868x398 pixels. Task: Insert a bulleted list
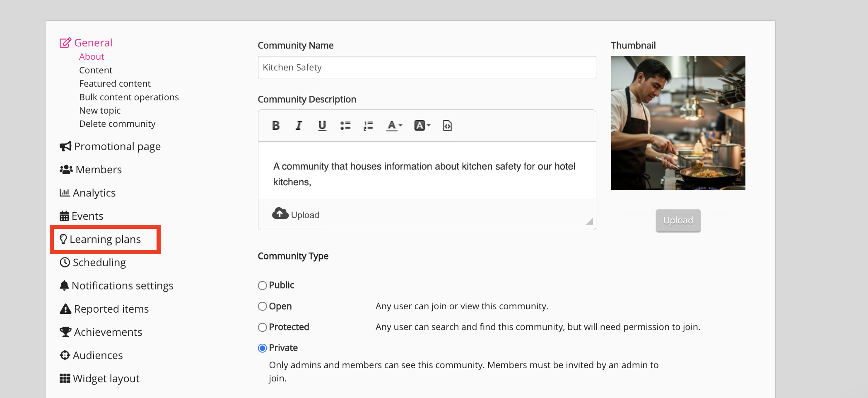point(345,126)
